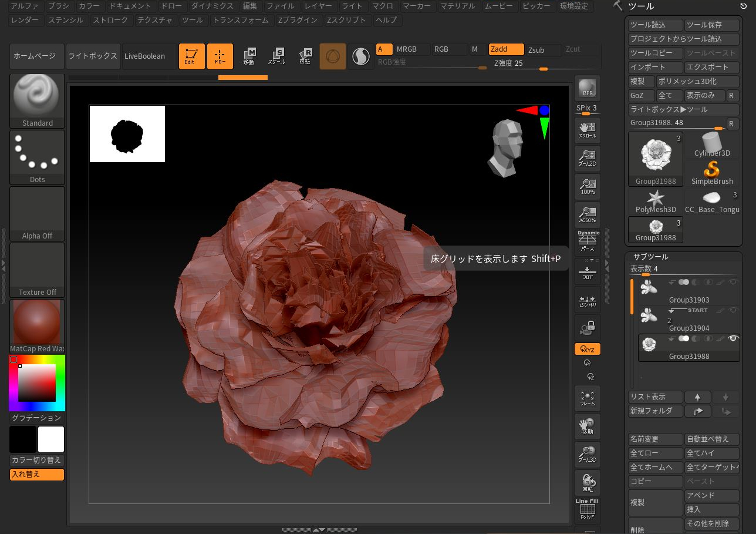
Task: Click the GoZ button
Action: tap(640, 96)
